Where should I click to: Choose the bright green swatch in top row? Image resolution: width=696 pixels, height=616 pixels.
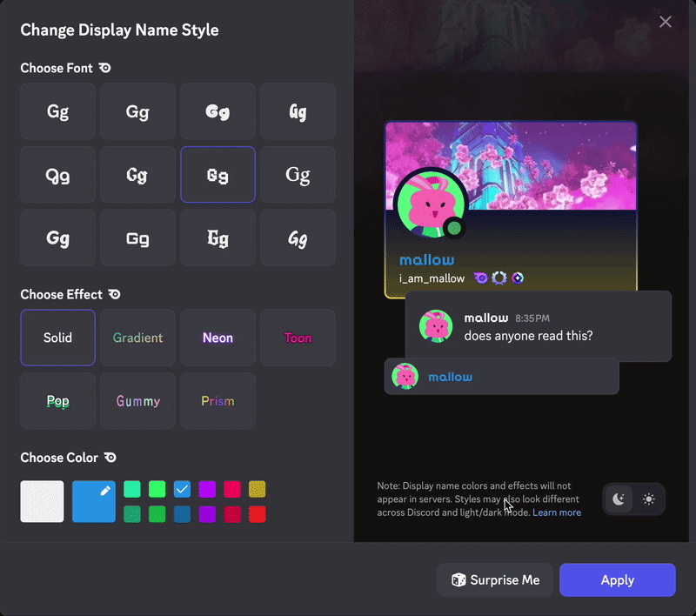157,489
